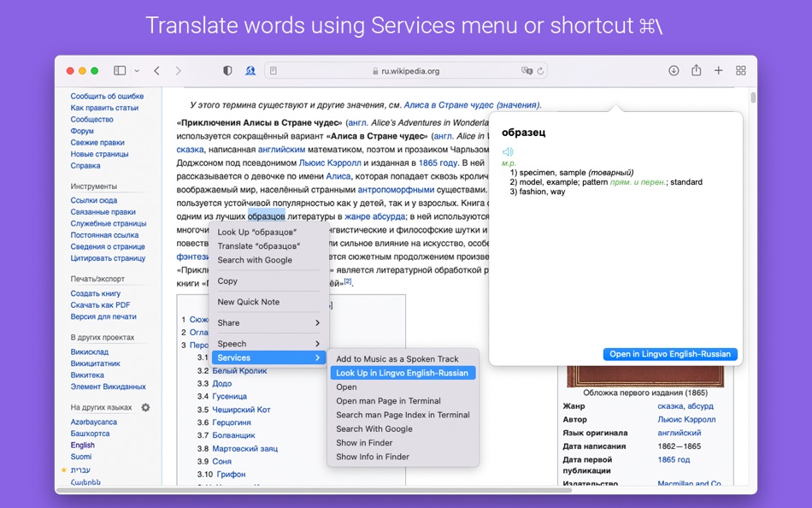Click Чеширский Кот contents entry
This screenshot has height=508, width=812.
click(x=241, y=410)
